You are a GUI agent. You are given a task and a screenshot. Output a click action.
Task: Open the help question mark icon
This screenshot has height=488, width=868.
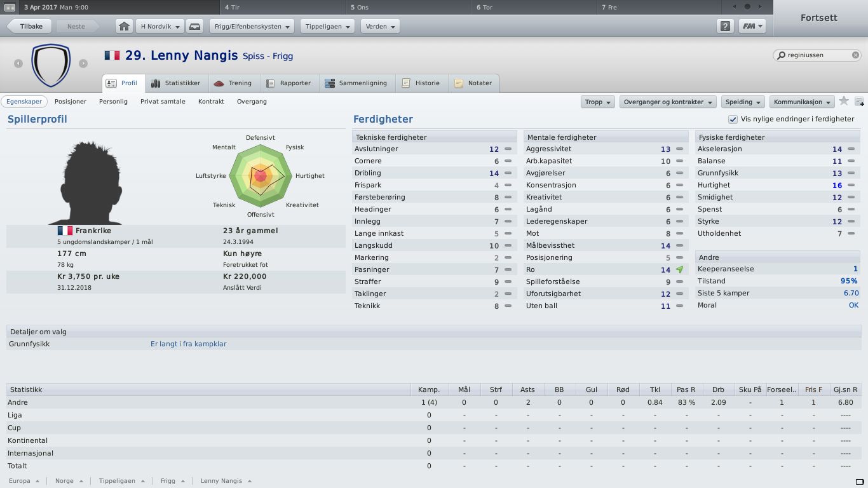(725, 27)
